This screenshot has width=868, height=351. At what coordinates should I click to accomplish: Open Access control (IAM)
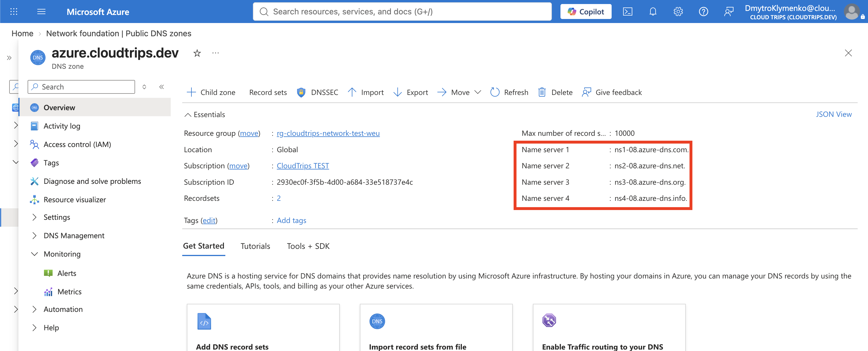click(x=77, y=144)
